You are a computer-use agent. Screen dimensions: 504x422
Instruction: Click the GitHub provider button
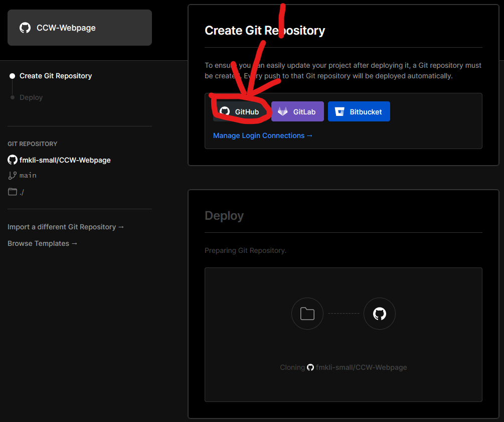tap(241, 111)
